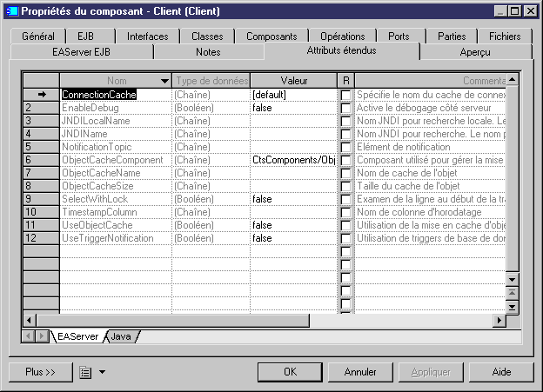543x392 pixels.
Task: Click the vertical scrollbar up arrow
Action: click(x=512, y=80)
